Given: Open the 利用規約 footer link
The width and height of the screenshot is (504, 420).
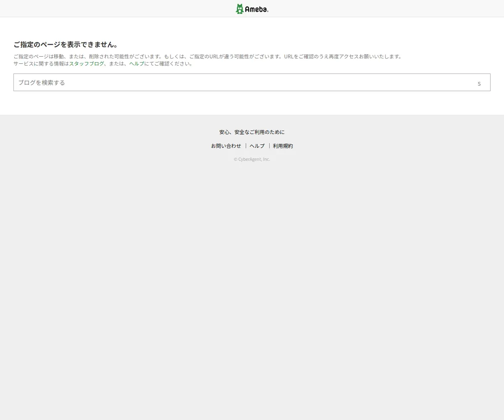Looking at the screenshot, I should [283, 146].
